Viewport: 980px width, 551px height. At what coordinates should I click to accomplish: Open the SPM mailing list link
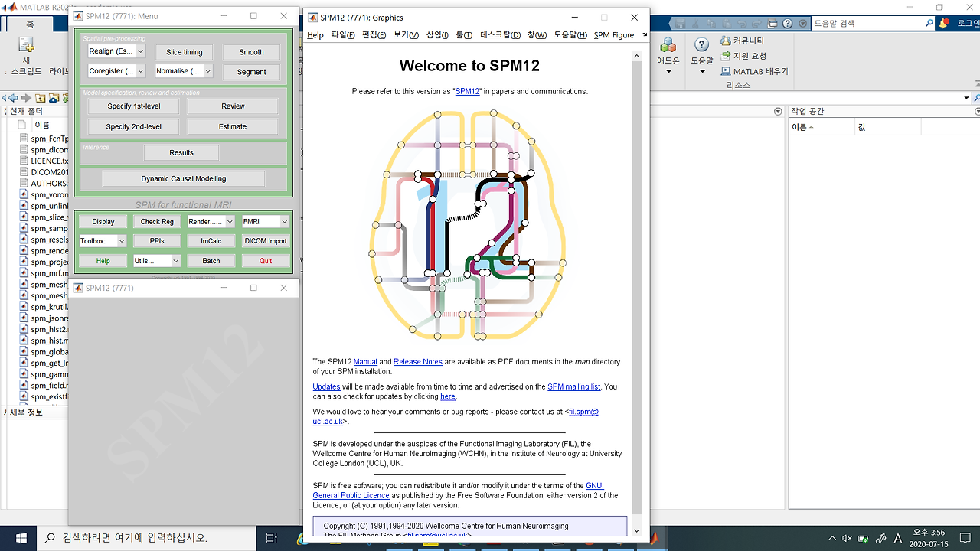573,386
